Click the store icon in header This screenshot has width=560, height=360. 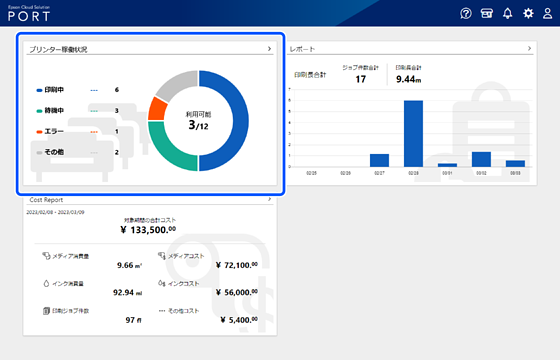(x=486, y=14)
